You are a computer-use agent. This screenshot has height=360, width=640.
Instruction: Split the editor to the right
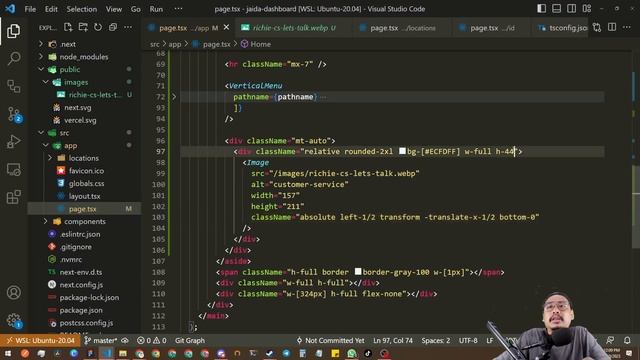[x=612, y=27]
